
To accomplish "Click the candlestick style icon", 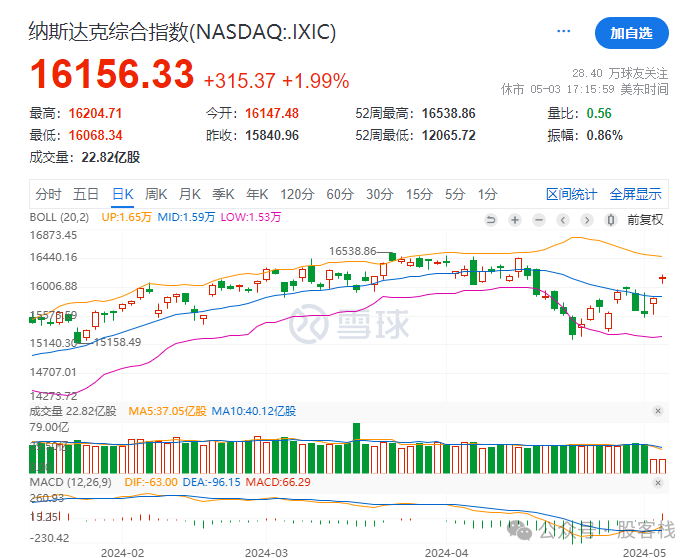I will point(611,220).
